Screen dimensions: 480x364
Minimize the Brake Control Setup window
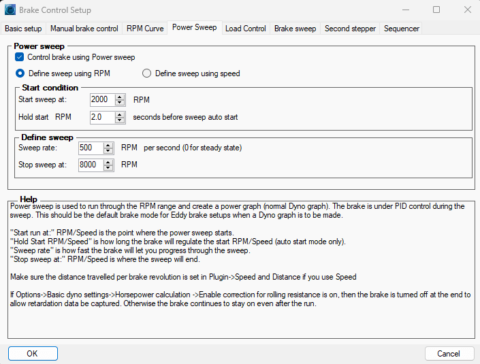405,10
